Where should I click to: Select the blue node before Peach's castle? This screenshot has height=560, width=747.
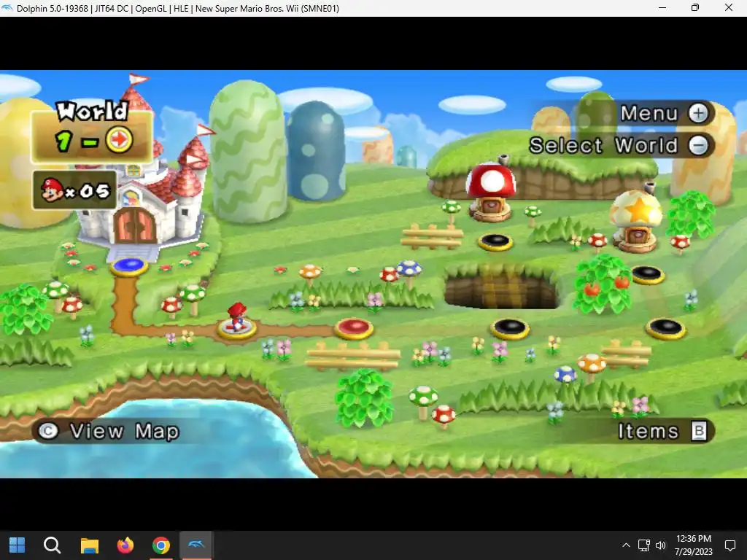pyautogui.click(x=129, y=265)
